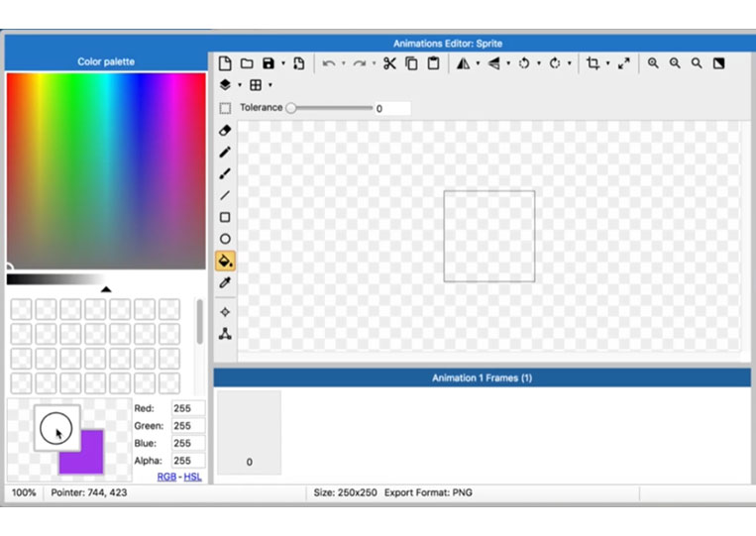
Task: Select the Brush tool
Action: tap(225, 174)
